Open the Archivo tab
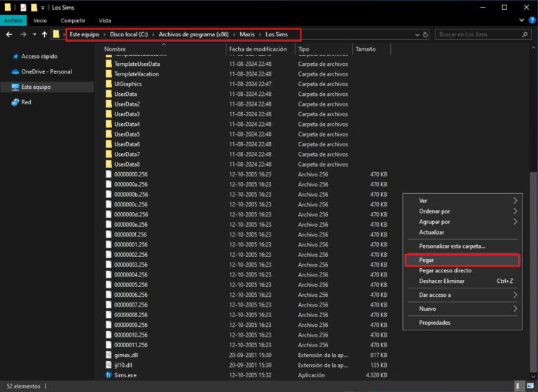 13,20
